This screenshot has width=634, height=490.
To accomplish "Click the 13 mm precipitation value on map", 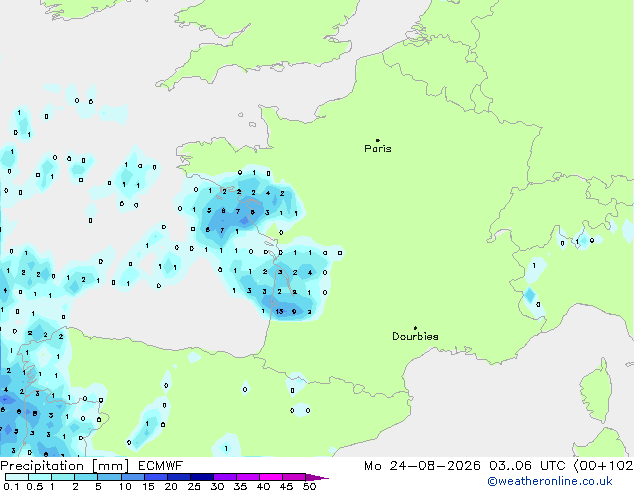I will pyautogui.click(x=279, y=311).
